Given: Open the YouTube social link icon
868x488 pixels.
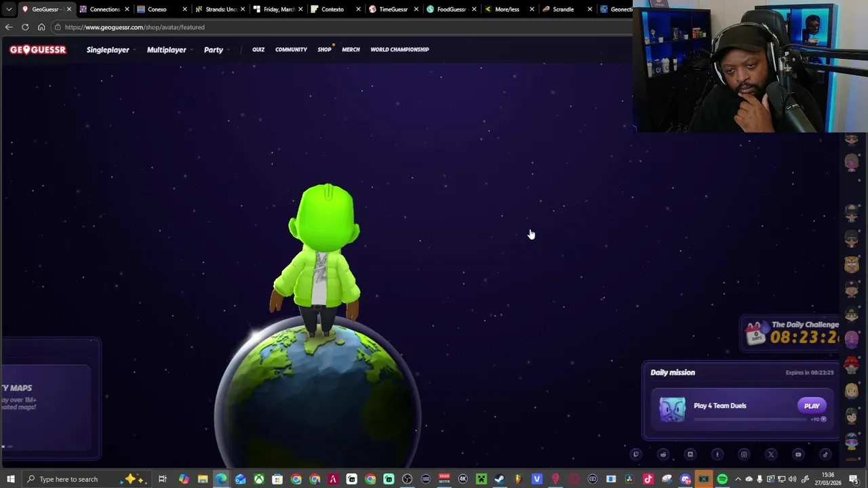Looking at the screenshot, I should (798, 455).
